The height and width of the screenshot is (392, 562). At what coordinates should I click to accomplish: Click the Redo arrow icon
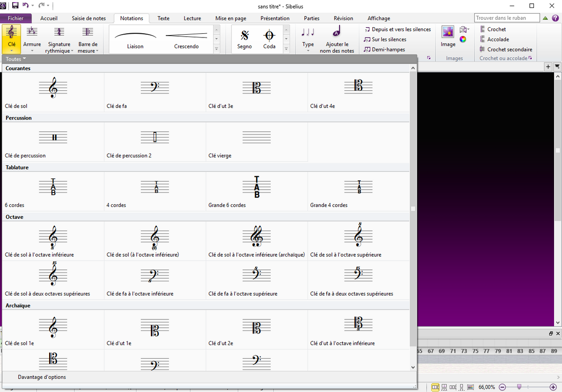coord(41,6)
